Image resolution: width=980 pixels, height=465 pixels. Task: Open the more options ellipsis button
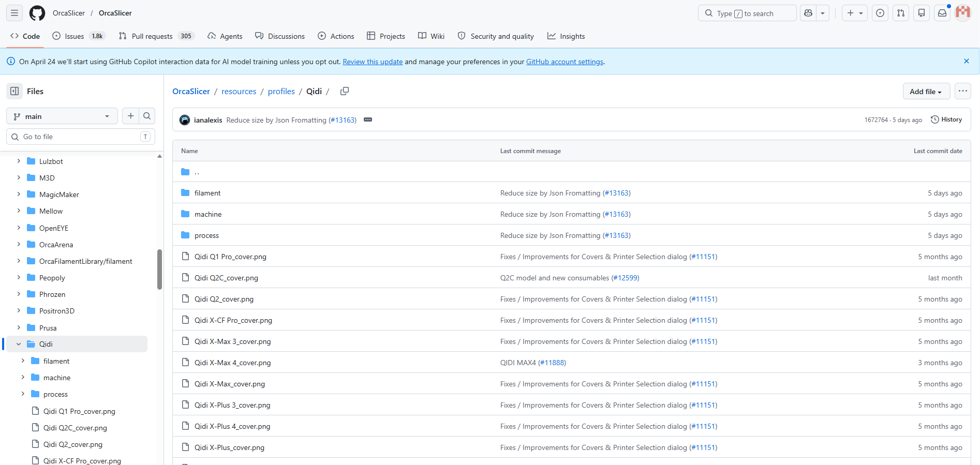click(962, 91)
